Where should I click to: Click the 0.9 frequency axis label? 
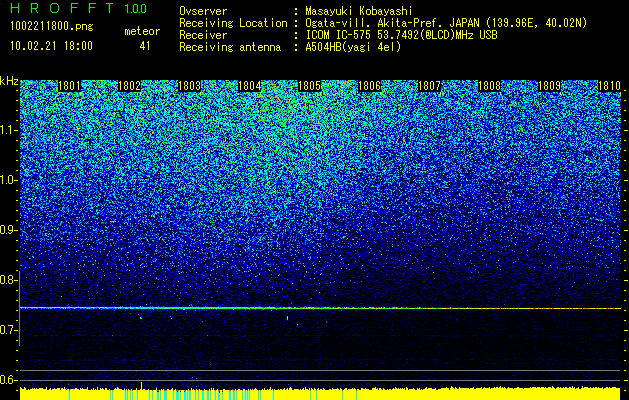pyautogui.click(x=9, y=230)
